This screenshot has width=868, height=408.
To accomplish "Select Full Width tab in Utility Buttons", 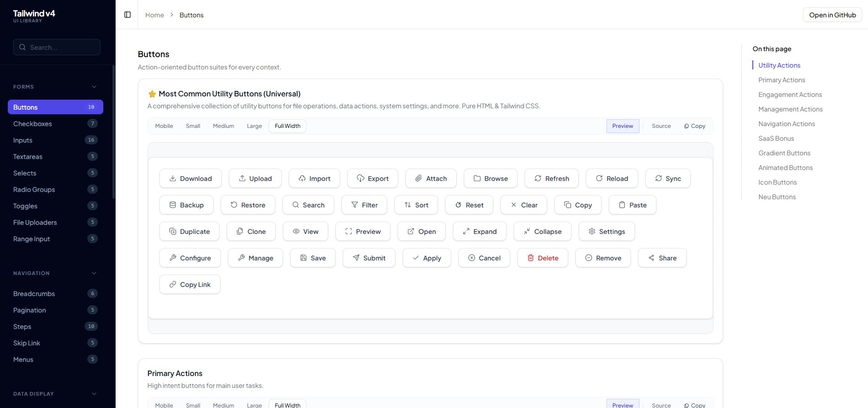I will (x=288, y=126).
